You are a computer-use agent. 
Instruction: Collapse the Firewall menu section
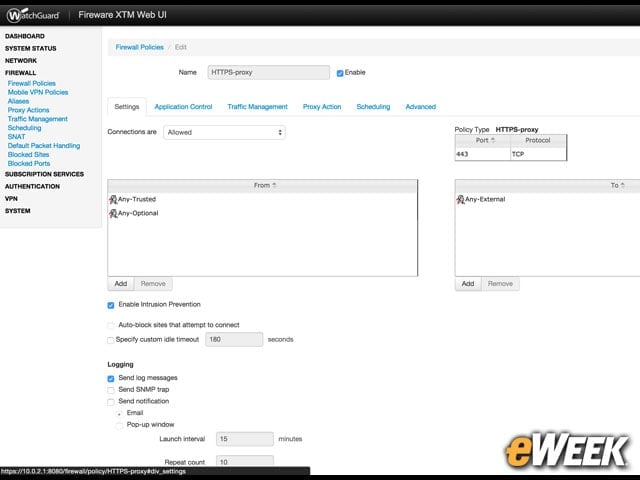click(20, 73)
